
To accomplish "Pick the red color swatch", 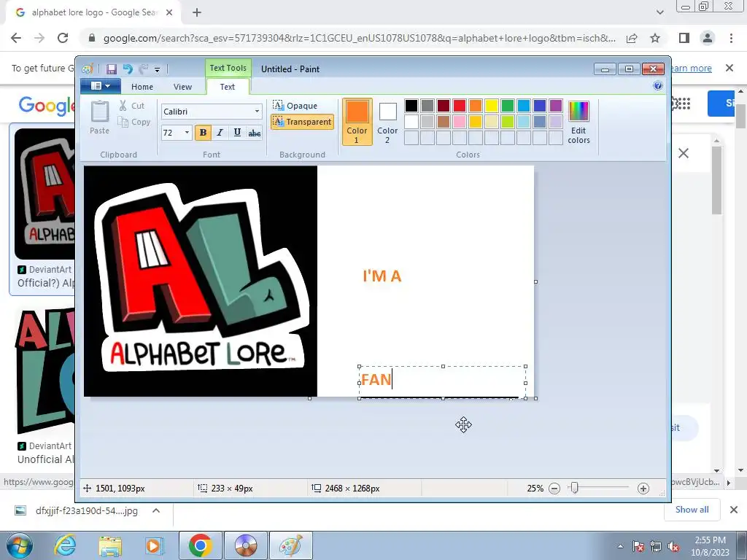I will (x=460, y=106).
